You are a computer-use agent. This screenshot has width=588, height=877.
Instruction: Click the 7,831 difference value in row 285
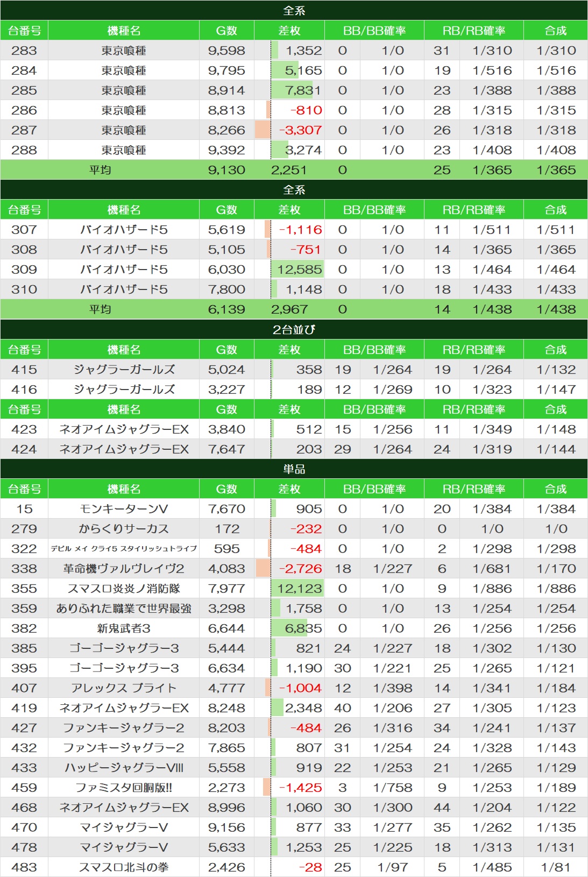303,90
